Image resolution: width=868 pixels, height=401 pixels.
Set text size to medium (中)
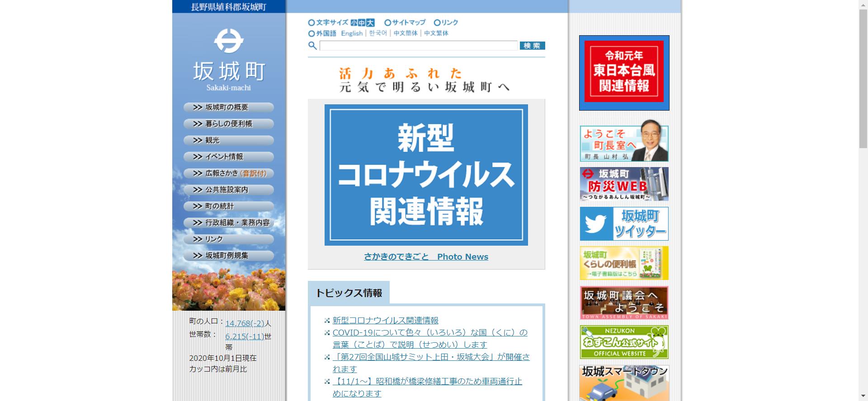[362, 23]
